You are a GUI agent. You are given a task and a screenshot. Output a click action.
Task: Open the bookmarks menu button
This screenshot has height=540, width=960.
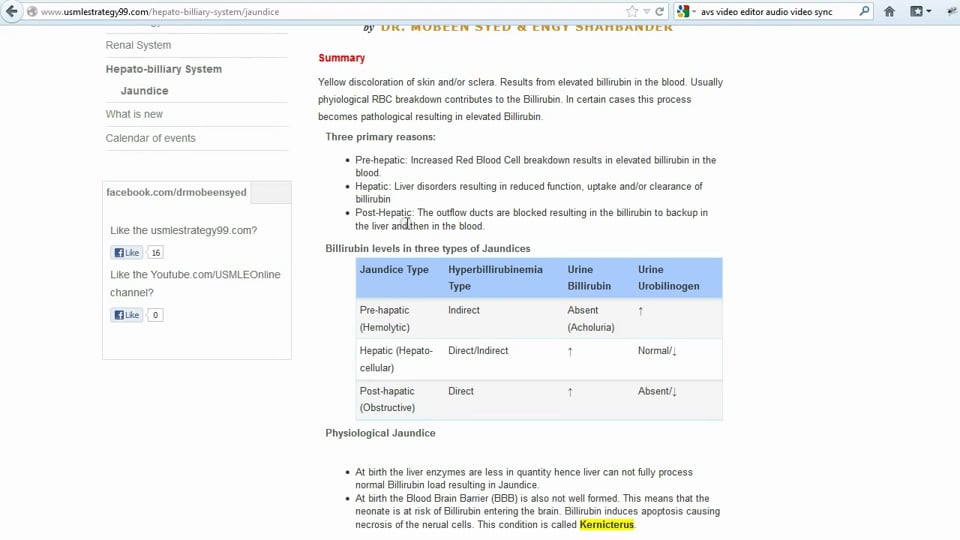(x=920, y=11)
